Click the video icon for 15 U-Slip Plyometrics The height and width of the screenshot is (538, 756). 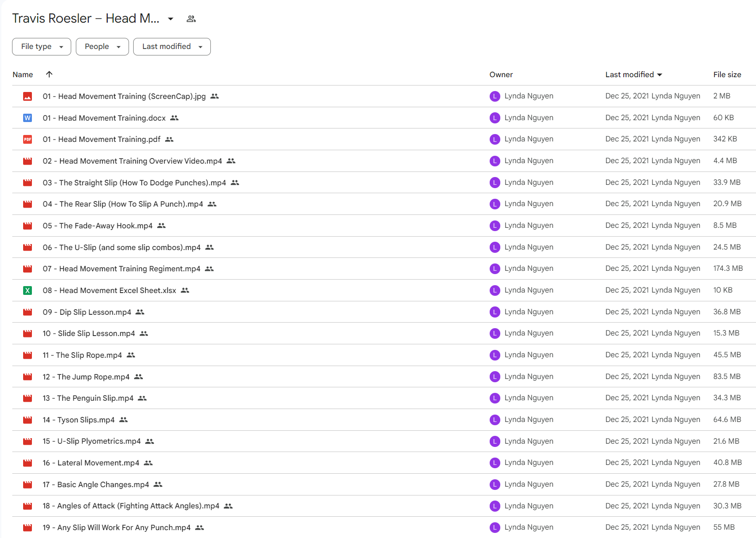(28, 441)
